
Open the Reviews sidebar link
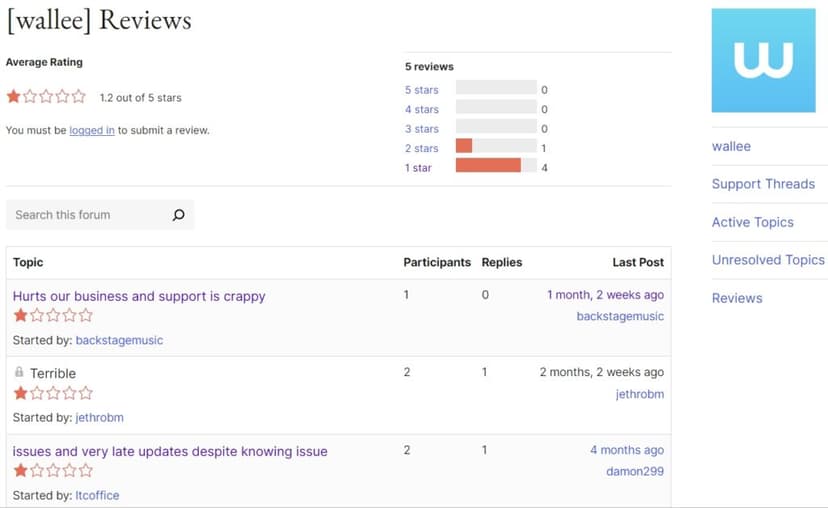click(x=737, y=298)
